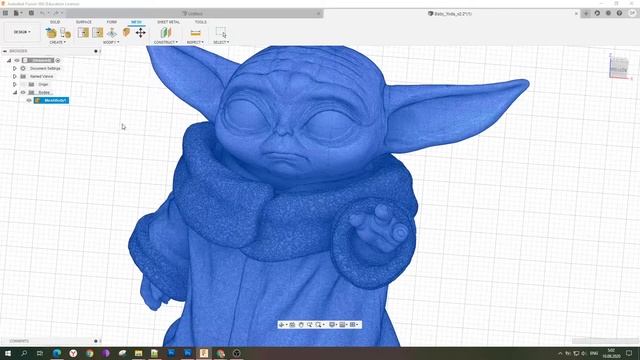Image resolution: width=640 pixels, height=360 pixels.
Task: Switch to the Form tab
Action: 111,22
